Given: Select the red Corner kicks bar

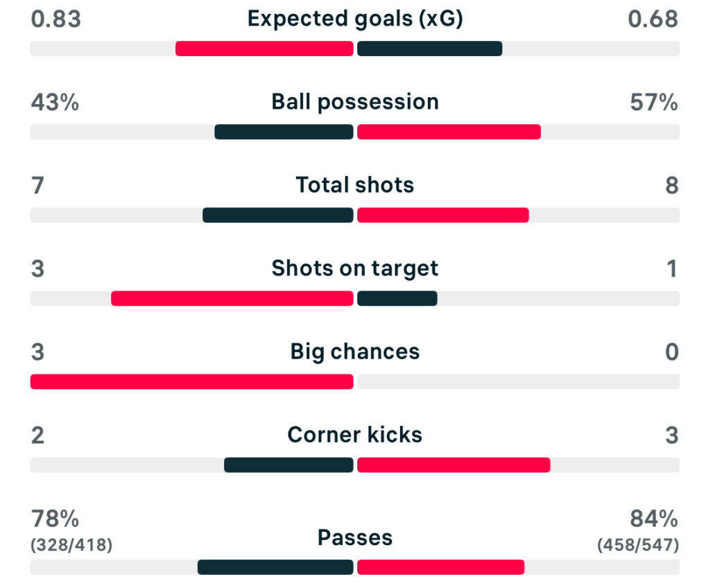Looking at the screenshot, I should coord(453,465).
